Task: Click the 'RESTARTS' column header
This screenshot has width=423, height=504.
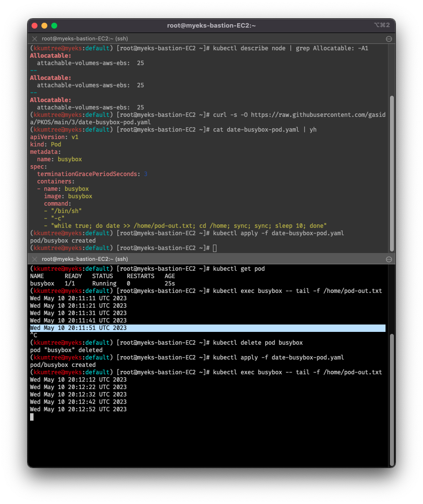Action: [x=141, y=276]
